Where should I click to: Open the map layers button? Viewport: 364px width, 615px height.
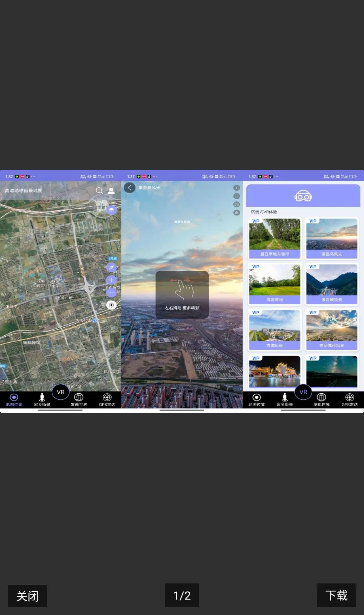click(111, 210)
